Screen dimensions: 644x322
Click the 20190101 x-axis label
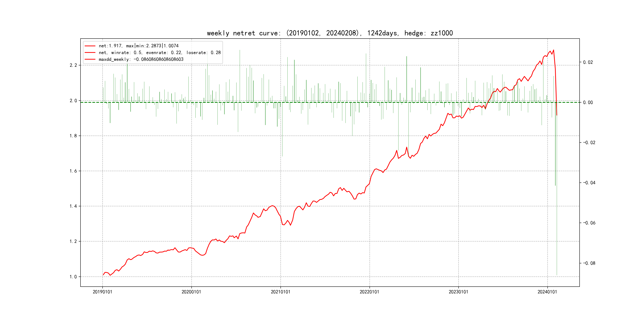coord(103,292)
